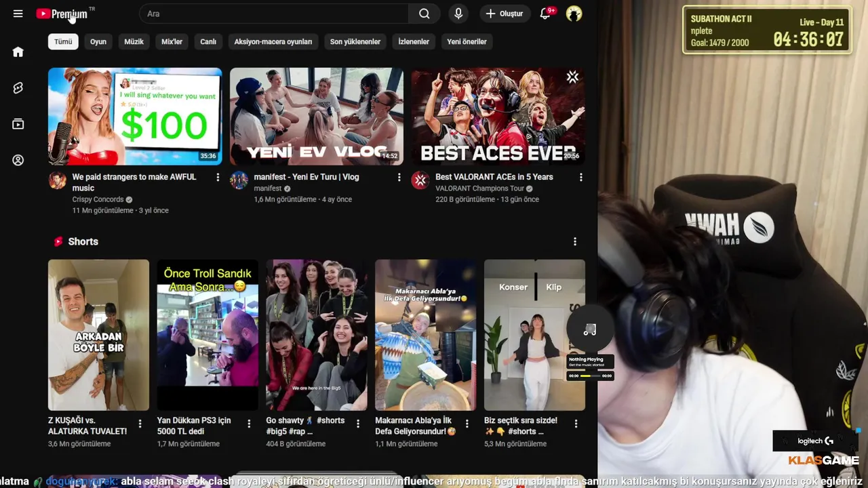Open options for Best VALORANT ACEs video
This screenshot has width=868, height=488.
[580, 177]
